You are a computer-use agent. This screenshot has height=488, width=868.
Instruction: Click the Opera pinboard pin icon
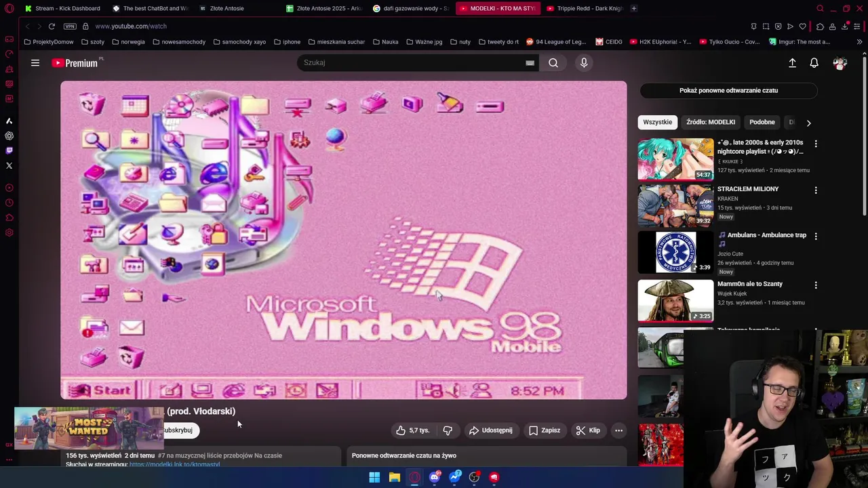[753, 26]
